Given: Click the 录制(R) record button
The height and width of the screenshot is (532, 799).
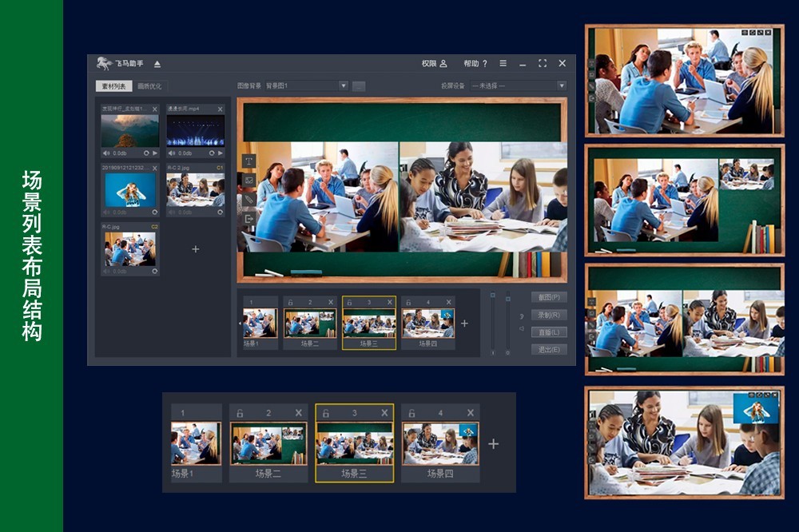Looking at the screenshot, I should 548,315.
